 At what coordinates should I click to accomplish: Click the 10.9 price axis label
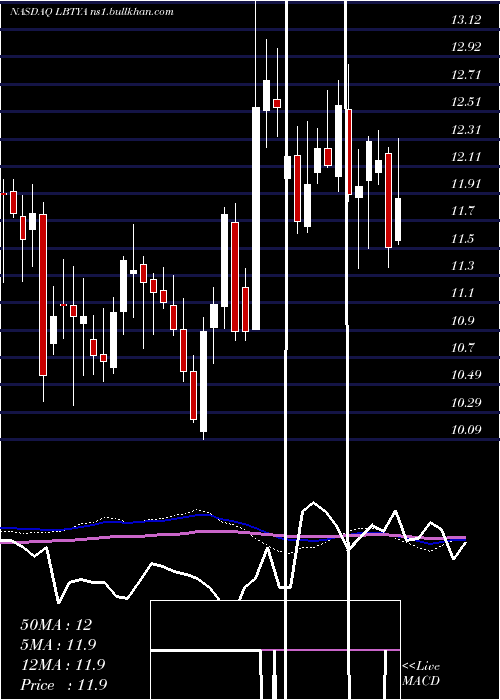point(462,321)
